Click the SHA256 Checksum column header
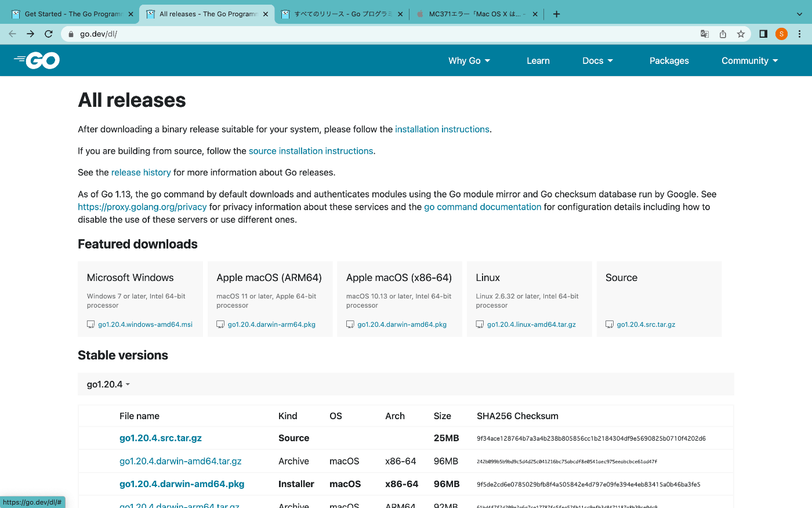This screenshot has width=812, height=508. point(517,416)
